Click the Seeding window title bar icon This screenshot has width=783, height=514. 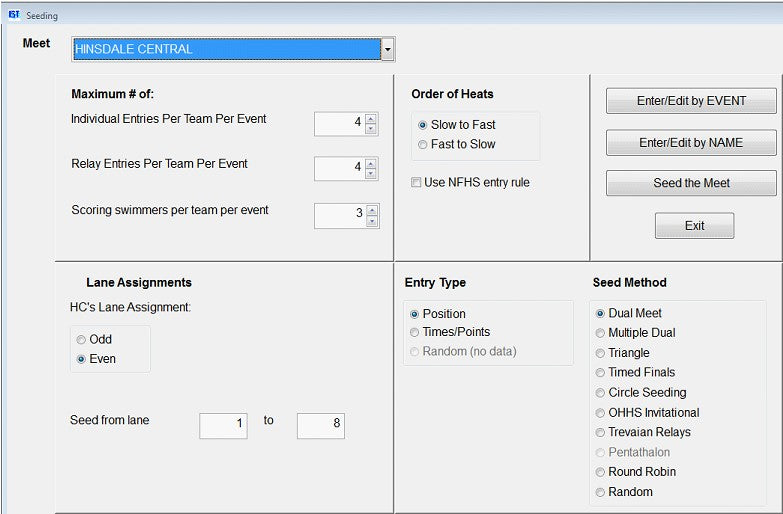click(14, 15)
